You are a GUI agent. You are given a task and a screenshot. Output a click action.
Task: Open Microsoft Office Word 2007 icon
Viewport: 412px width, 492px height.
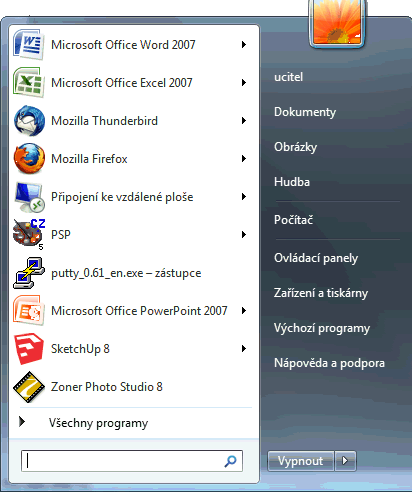[29, 45]
